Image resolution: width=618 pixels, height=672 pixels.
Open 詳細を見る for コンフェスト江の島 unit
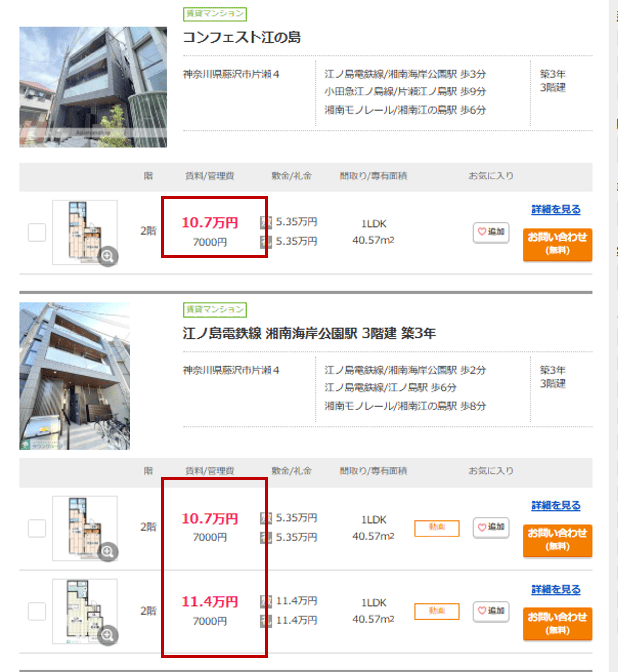556,209
